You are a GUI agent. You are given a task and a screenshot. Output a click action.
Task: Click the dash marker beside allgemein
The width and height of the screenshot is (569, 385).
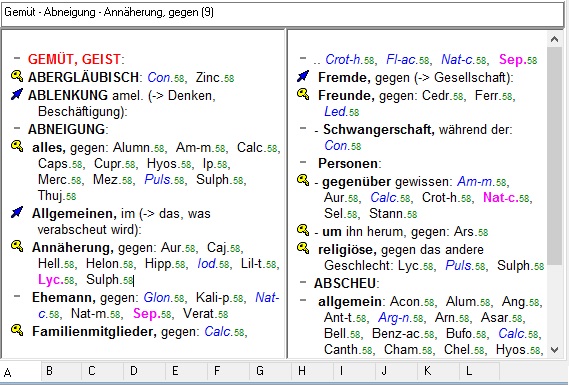tap(303, 300)
